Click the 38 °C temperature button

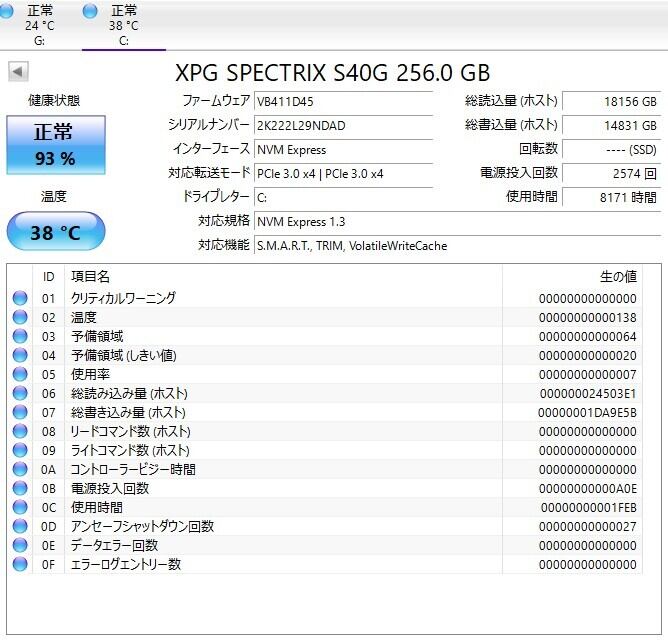(55, 233)
